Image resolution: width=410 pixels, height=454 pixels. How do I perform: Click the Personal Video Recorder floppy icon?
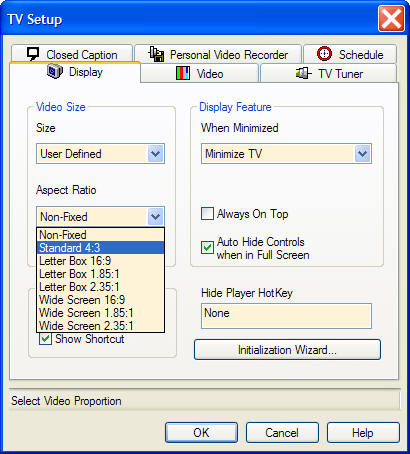156,54
